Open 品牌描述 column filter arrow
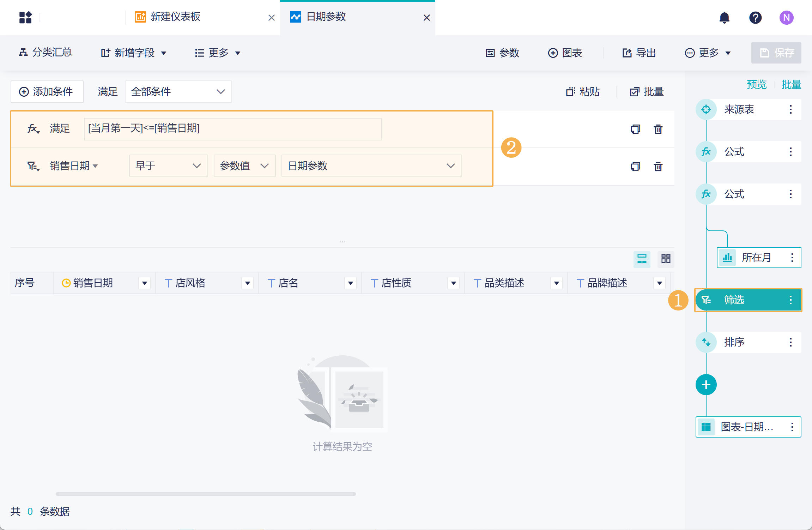 point(659,283)
